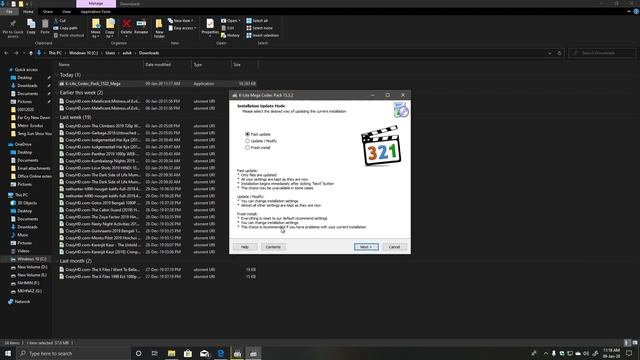
Task: Switch to the View ribbon tab
Action: point(66,12)
